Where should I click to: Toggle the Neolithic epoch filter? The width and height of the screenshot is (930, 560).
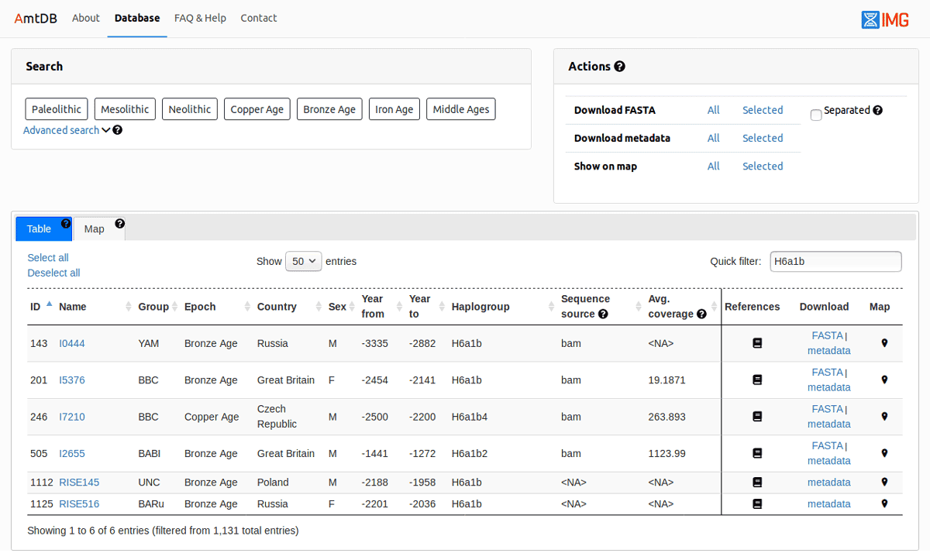click(190, 109)
